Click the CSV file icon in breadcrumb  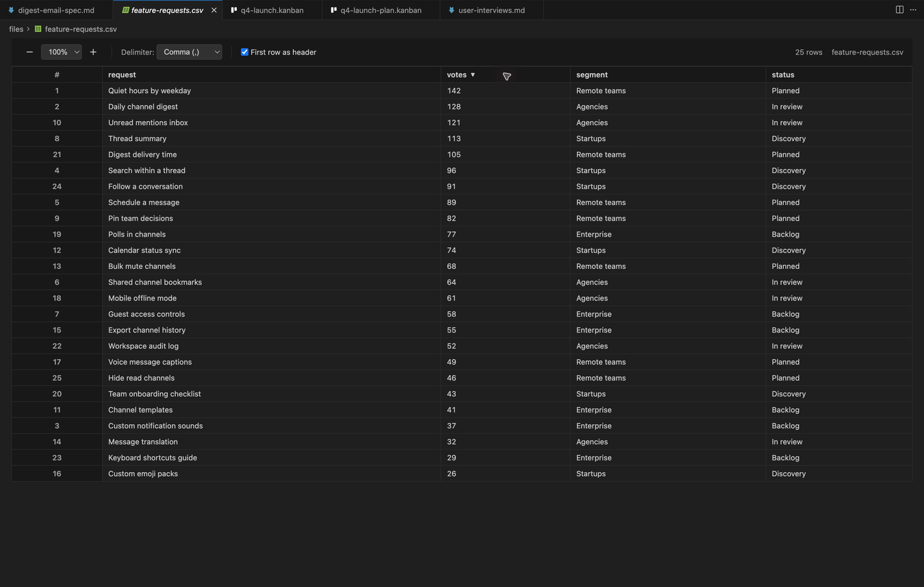(38, 29)
